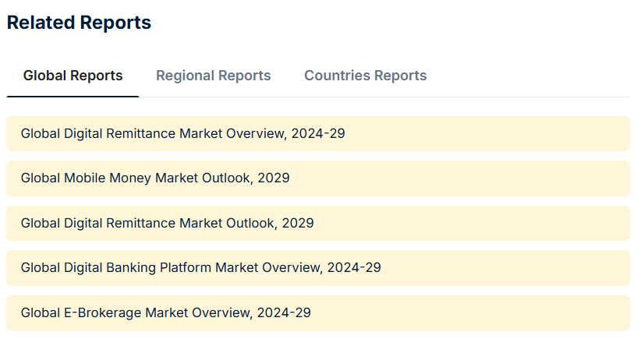This screenshot has width=644, height=346.
Task: Open the Countries Reports tab
Action: click(365, 76)
